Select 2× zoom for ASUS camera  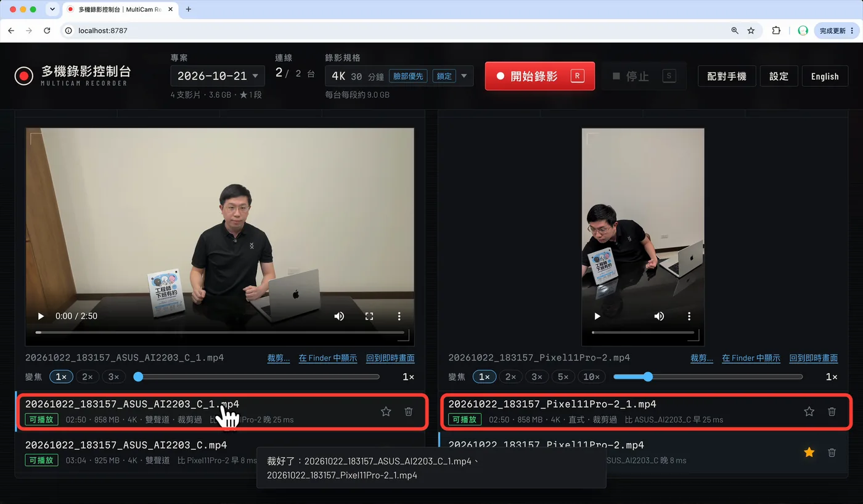[88, 376]
